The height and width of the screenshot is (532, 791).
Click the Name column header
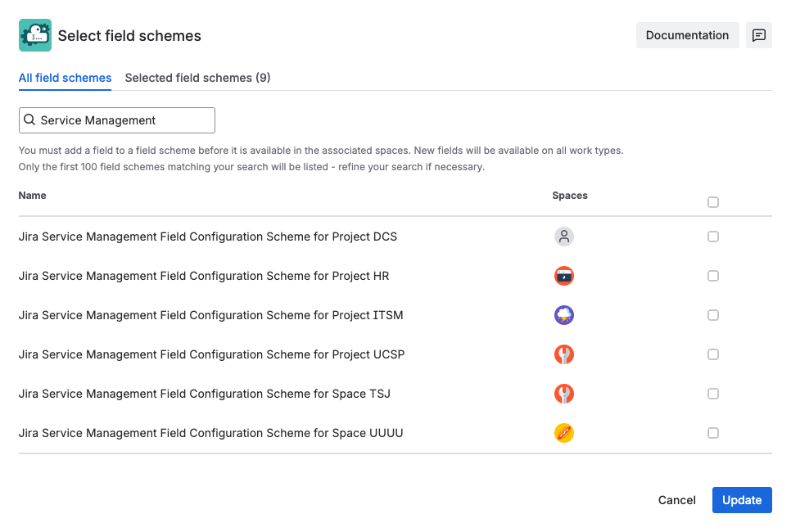click(x=32, y=196)
